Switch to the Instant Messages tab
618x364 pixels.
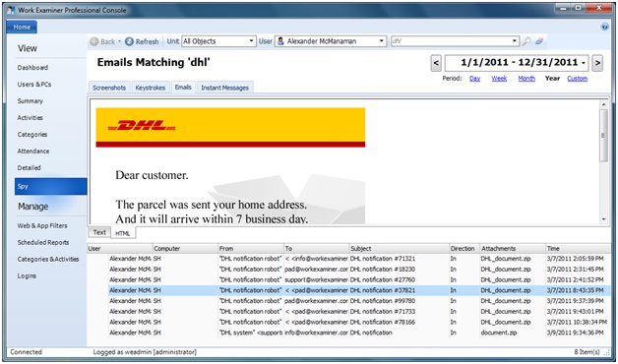click(224, 88)
